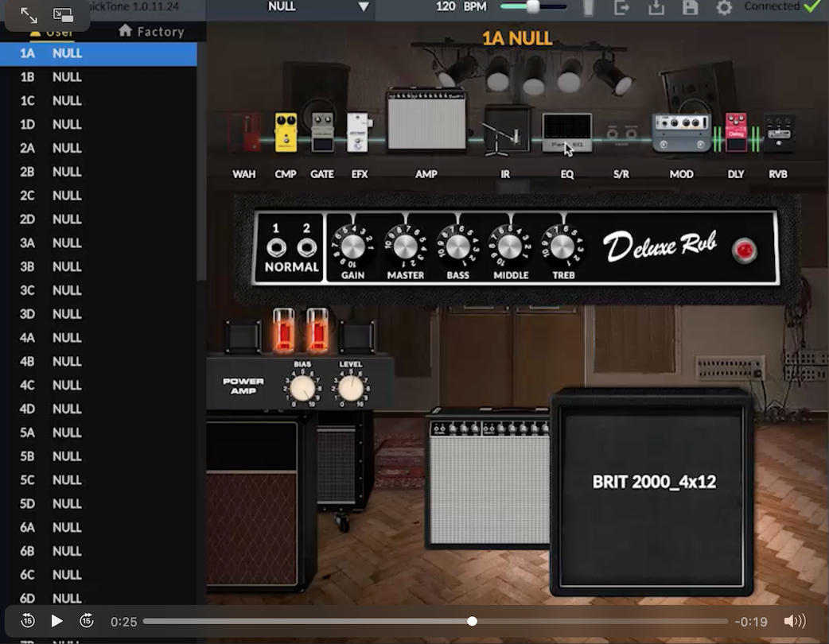Select preset 2B NULL
Viewport: 829px width, 644px height.
click(x=99, y=173)
